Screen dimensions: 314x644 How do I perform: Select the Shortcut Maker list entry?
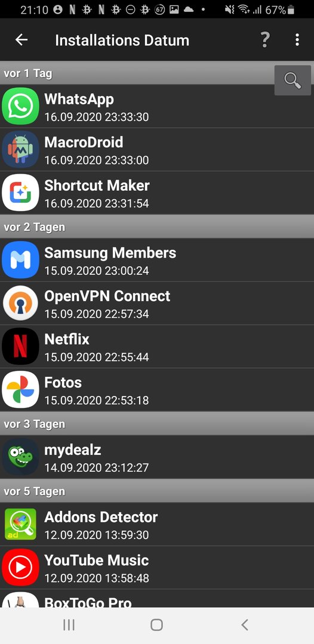[157, 193]
